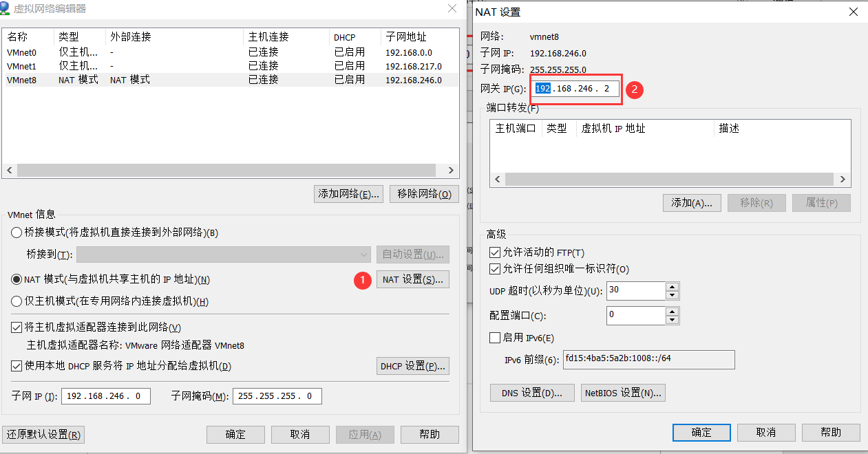This screenshot has width=868, height=454.
Task: Enable IPv6 checkbox
Action: click(x=494, y=338)
